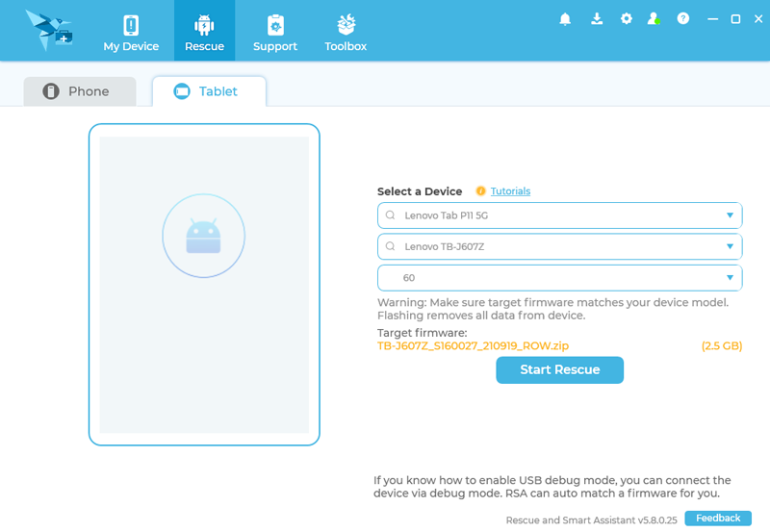Open the Toolbox section
The image size is (770, 532).
click(x=346, y=33)
